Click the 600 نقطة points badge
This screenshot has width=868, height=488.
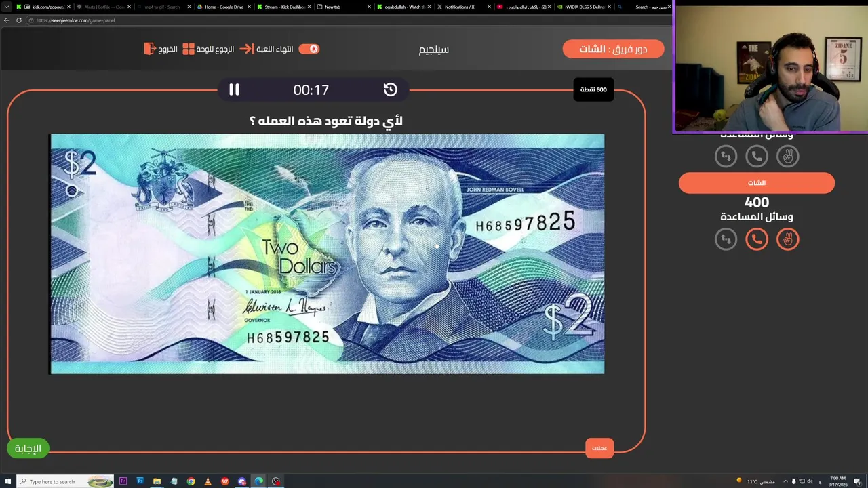pyautogui.click(x=593, y=89)
